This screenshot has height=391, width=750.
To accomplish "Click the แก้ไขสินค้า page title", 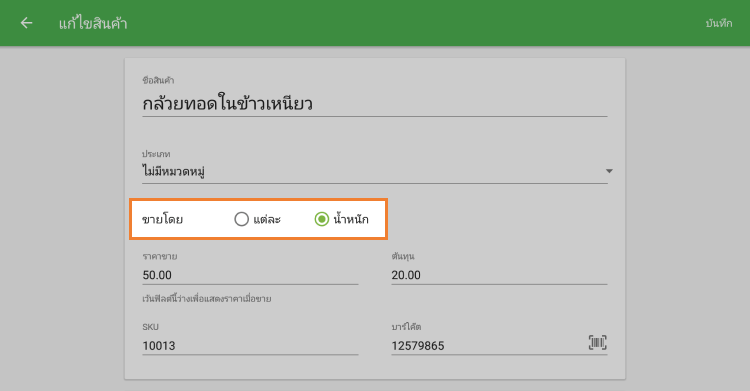I will pyautogui.click(x=93, y=23).
